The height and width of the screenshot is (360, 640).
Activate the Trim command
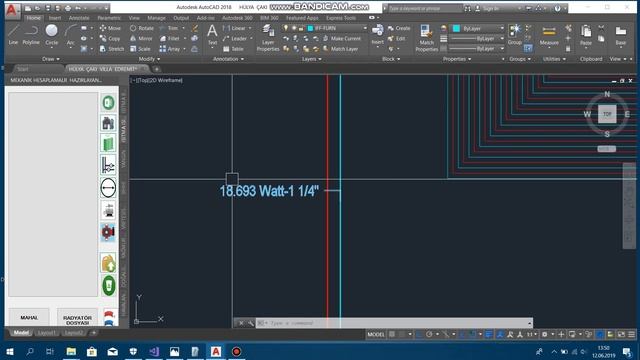169,28
